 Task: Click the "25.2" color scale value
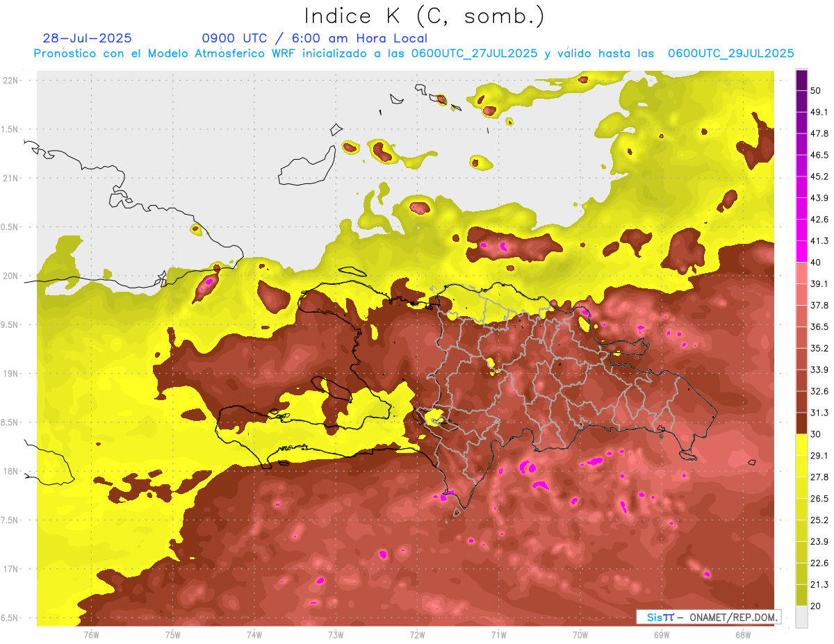click(819, 520)
